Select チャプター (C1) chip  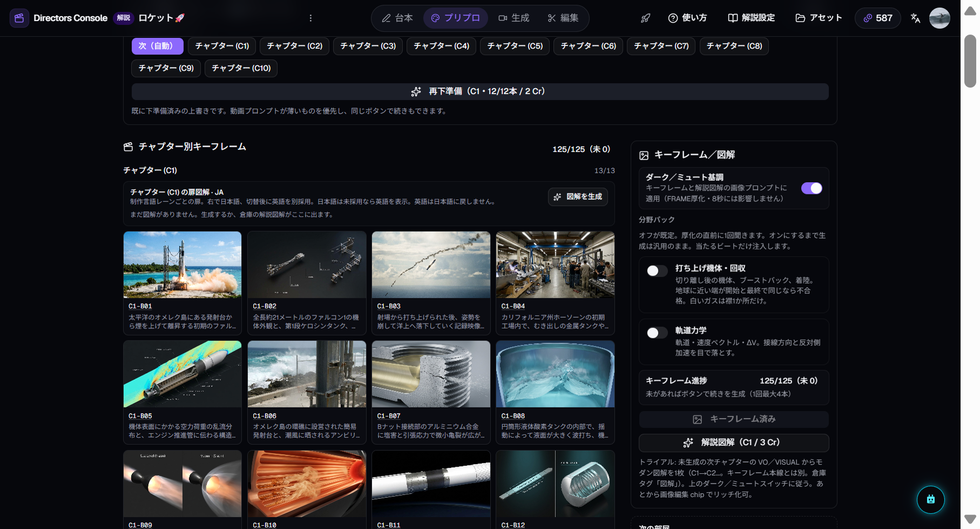click(222, 46)
